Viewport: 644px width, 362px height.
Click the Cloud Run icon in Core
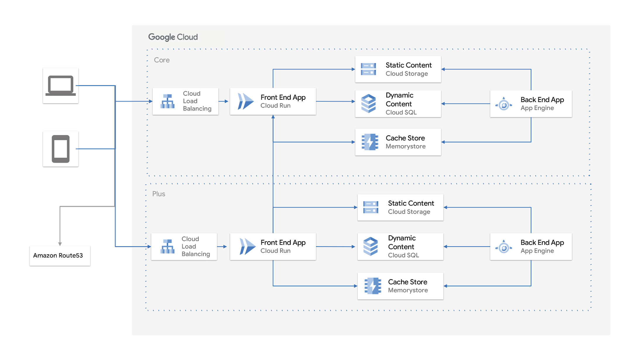click(245, 101)
